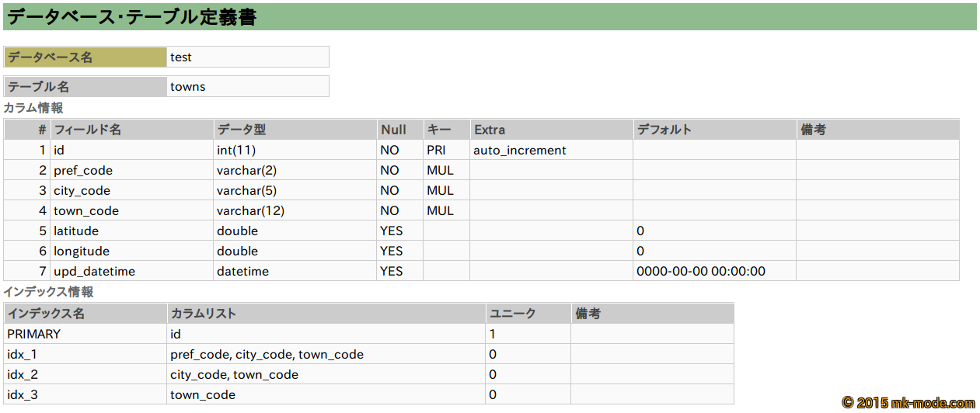The height and width of the screenshot is (413, 980).
Task: Click the default value 0000-00-00 00:00:00
Action: [x=701, y=272]
